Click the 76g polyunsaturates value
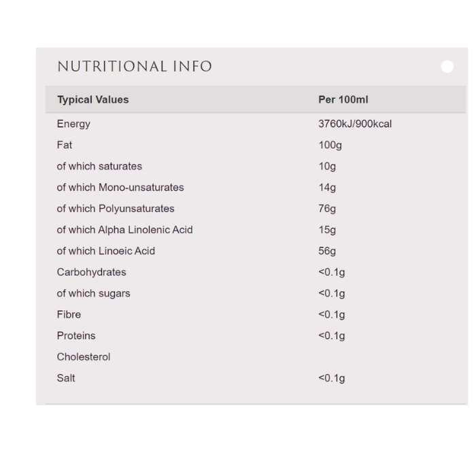Image resolution: width=476 pixels, height=476 pixels. coord(327,208)
